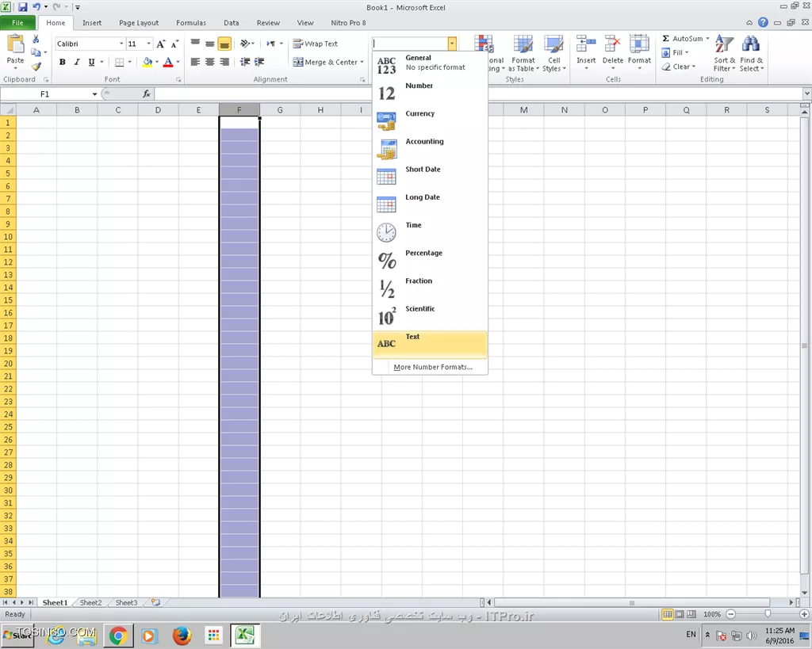Open Google Chrome from the taskbar

click(118, 636)
